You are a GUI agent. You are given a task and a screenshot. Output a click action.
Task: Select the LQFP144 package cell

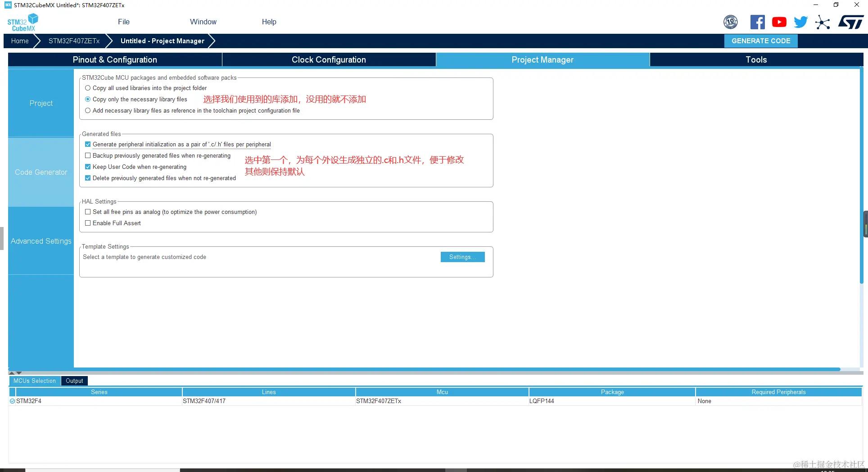pos(612,401)
